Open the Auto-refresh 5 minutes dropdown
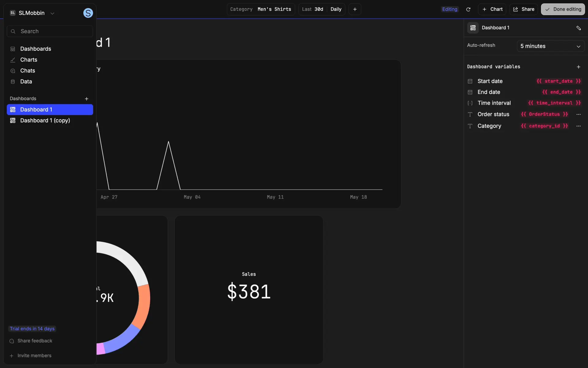The height and width of the screenshot is (368, 588). point(550,46)
